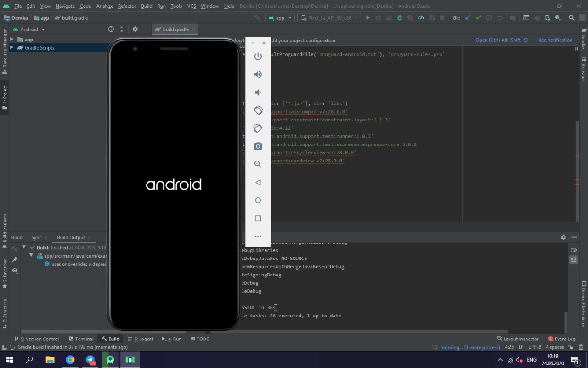Open the Windows Start menu
The height and width of the screenshot is (368, 588).
(x=10, y=360)
